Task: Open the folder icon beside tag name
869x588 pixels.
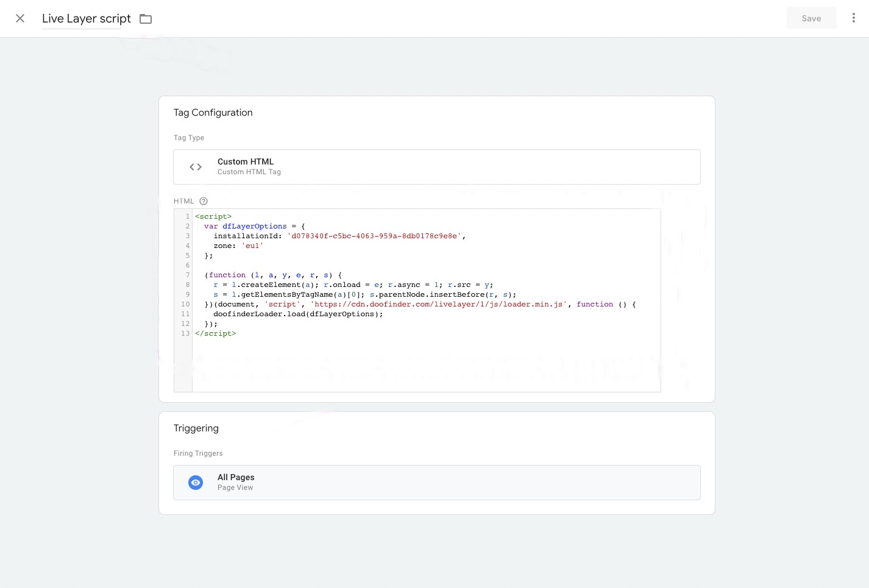Action: pos(146,19)
